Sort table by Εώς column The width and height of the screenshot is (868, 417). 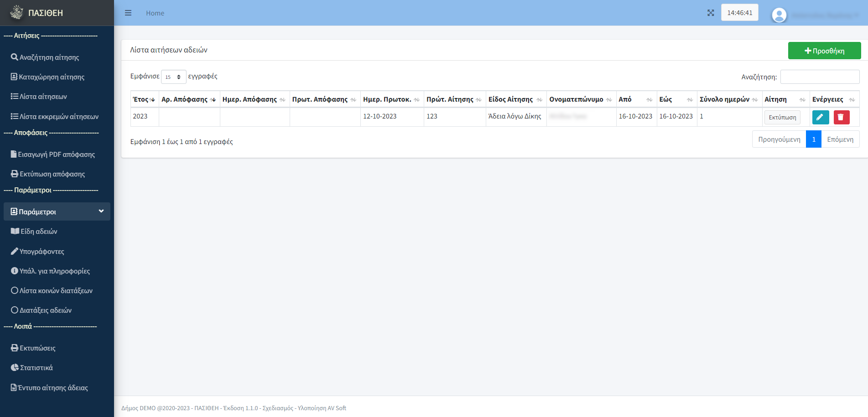pyautogui.click(x=677, y=99)
